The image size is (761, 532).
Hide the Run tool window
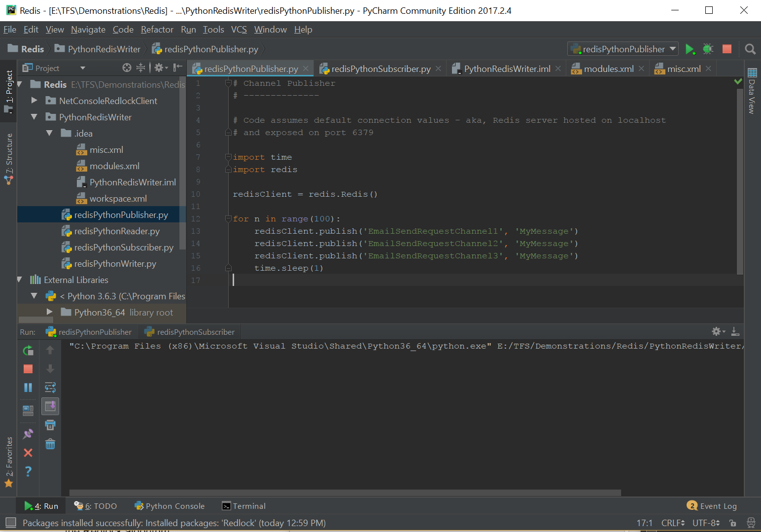tap(735, 331)
